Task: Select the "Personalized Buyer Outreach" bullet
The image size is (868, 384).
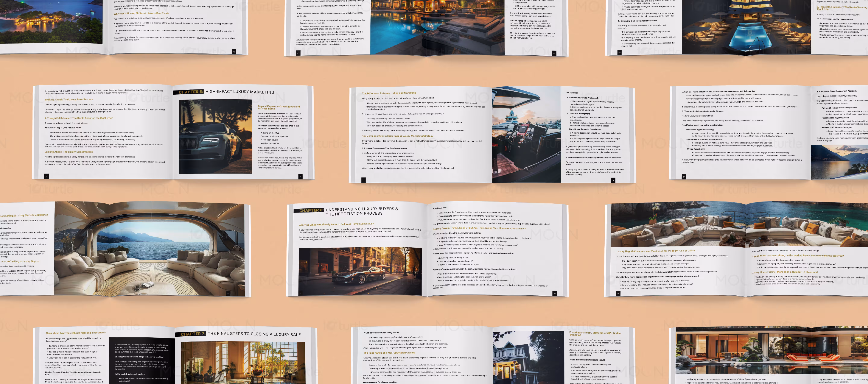Action: [x=835, y=118]
